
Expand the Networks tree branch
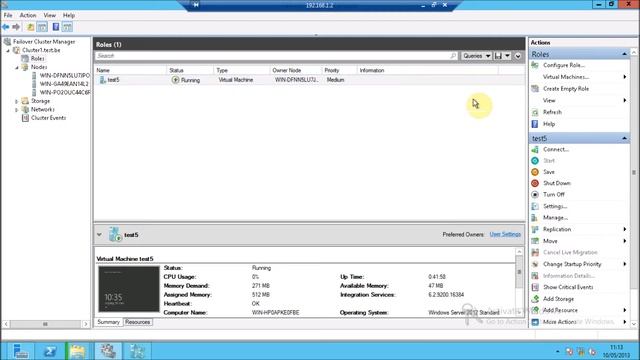click(17, 110)
